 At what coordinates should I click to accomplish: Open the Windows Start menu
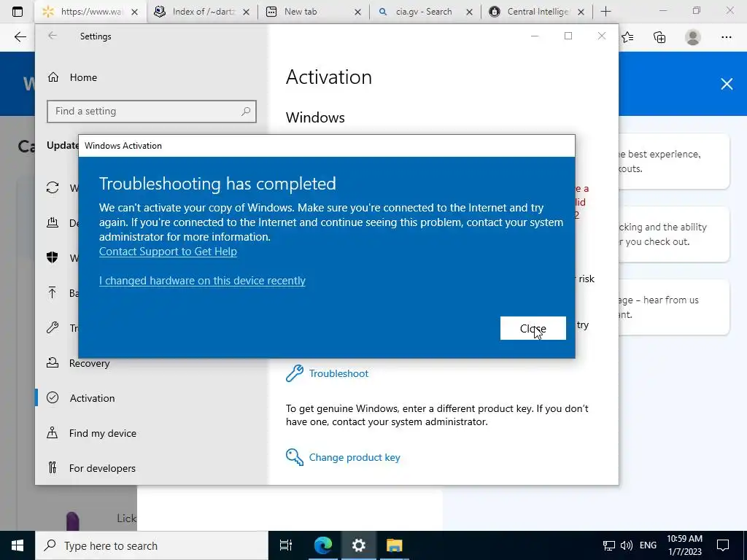pyautogui.click(x=18, y=545)
